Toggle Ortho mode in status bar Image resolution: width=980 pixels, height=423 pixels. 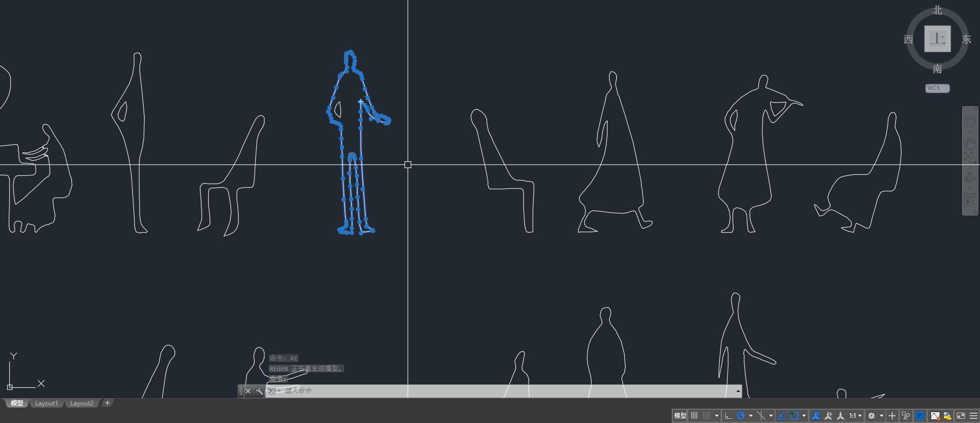(x=728, y=416)
